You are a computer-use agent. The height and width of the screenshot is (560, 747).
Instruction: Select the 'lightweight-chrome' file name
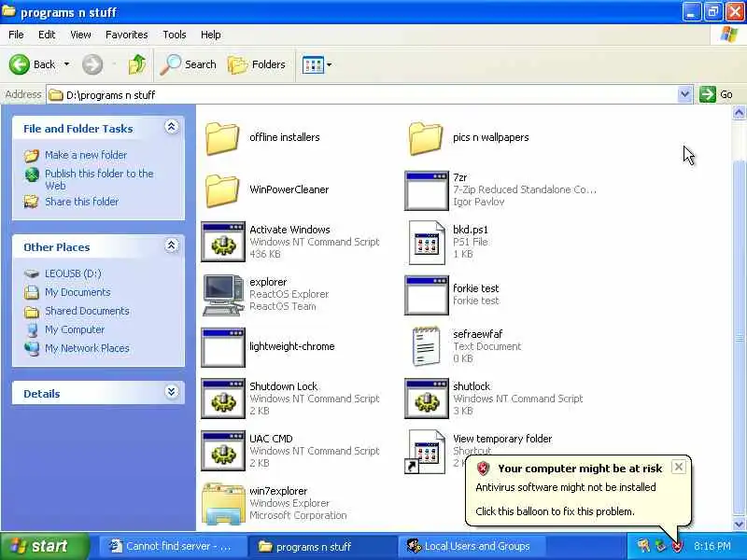292,346
